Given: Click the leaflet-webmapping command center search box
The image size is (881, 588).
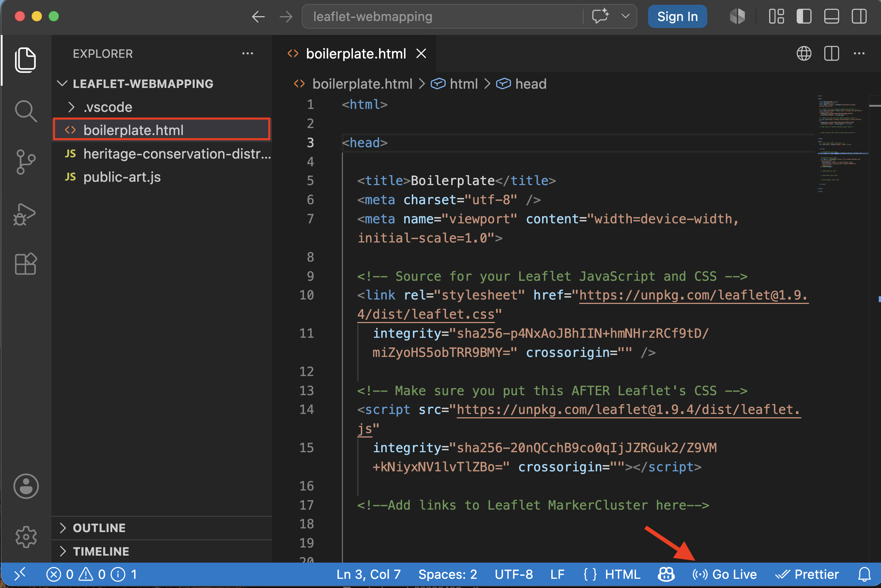Looking at the screenshot, I should tap(442, 17).
